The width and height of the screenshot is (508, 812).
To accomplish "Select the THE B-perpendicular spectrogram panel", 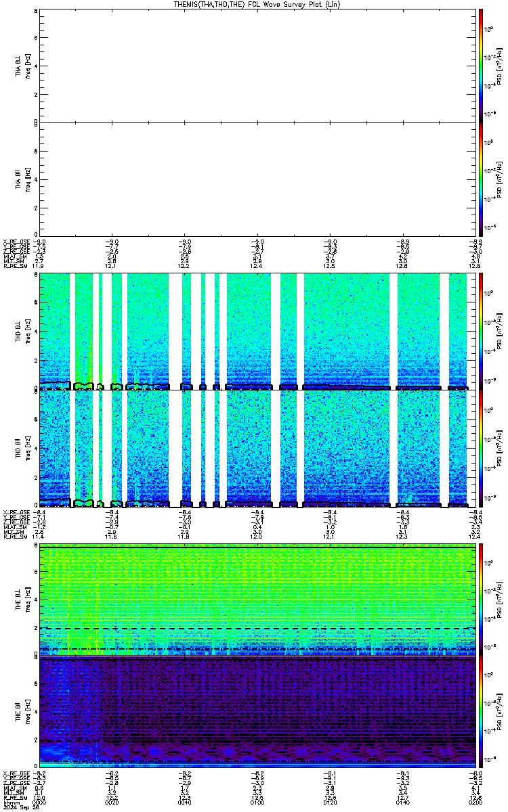I will click(257, 600).
